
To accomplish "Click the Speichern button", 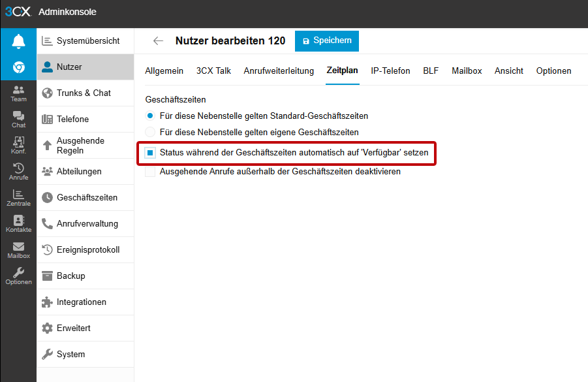I will click(x=326, y=40).
